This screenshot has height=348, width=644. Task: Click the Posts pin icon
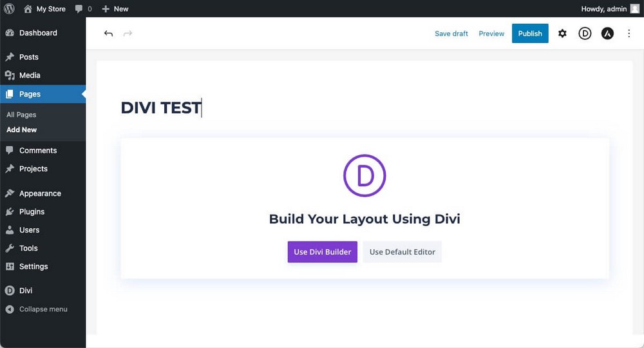(10, 57)
